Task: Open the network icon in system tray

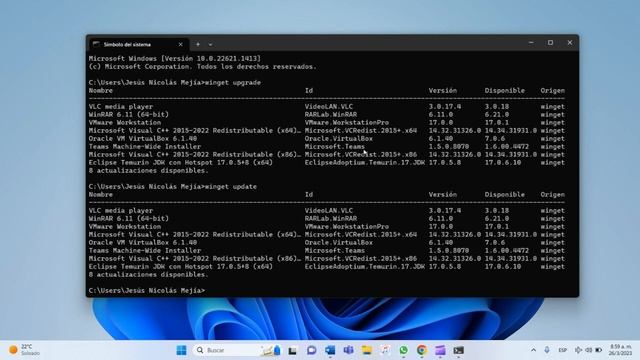Action: click(x=578, y=350)
